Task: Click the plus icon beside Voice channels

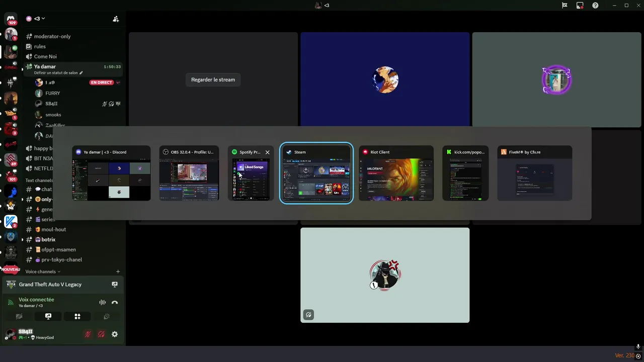Action: [x=118, y=271]
